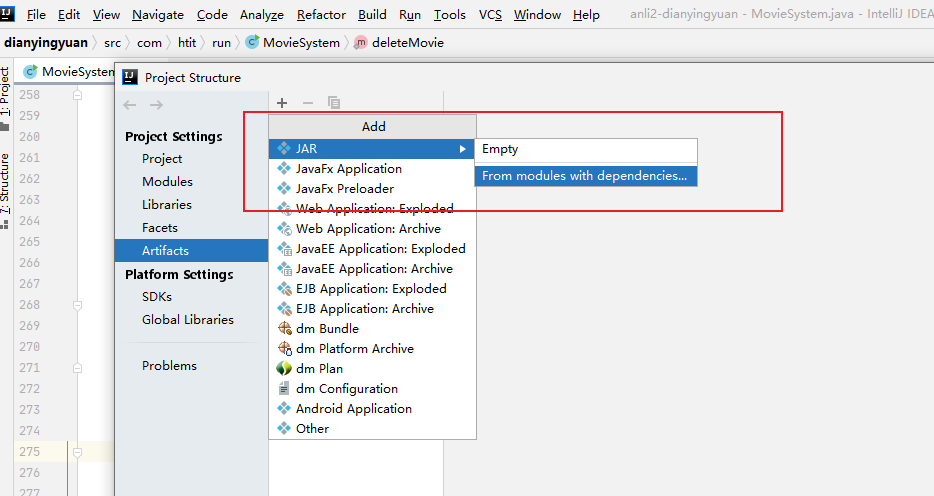Open the Build menu

[x=372, y=14]
